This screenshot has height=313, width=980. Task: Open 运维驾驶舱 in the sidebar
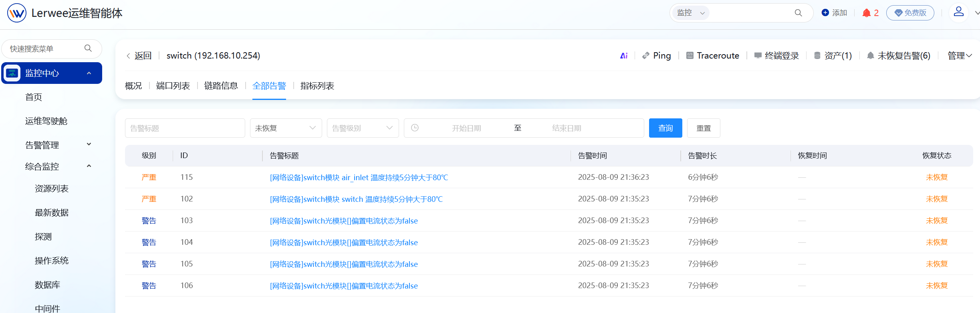coord(46,121)
